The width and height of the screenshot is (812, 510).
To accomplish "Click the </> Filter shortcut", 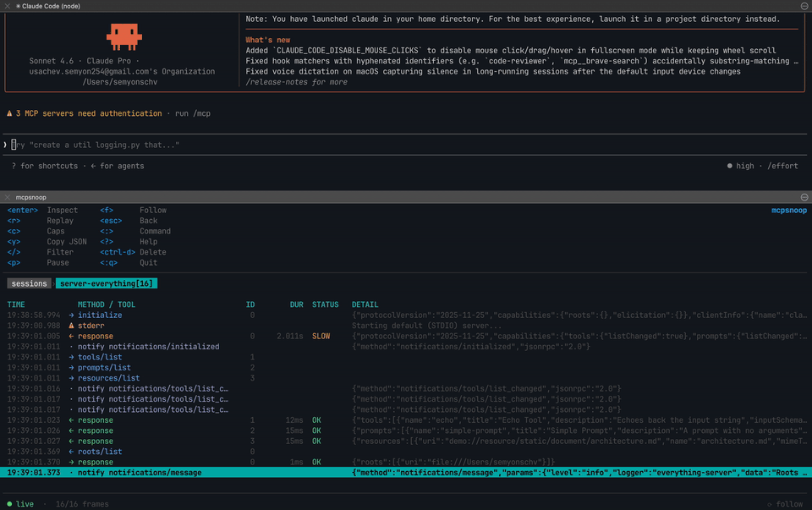I will click(x=41, y=252).
